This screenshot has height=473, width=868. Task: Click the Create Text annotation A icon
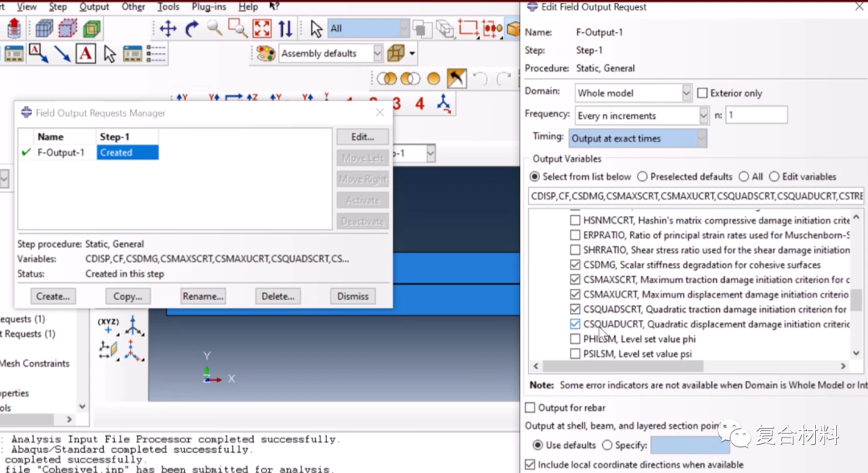coord(85,54)
